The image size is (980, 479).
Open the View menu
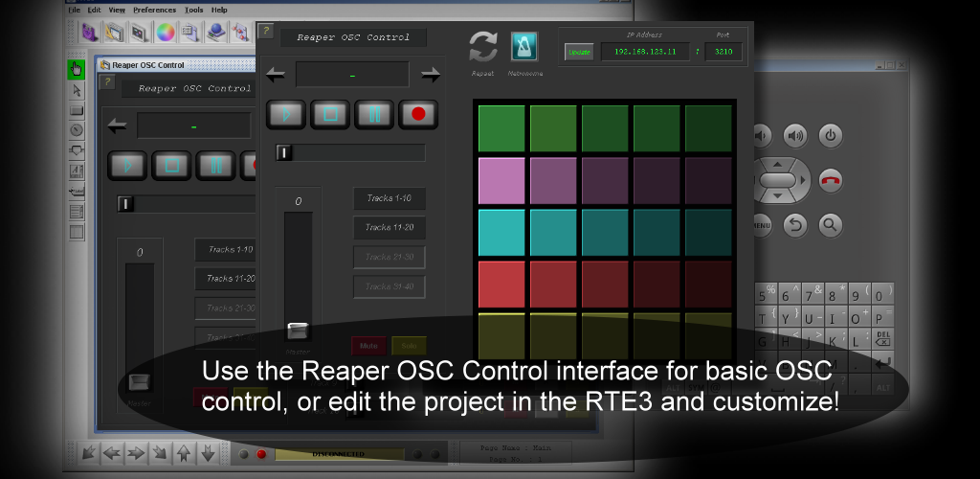[117, 10]
